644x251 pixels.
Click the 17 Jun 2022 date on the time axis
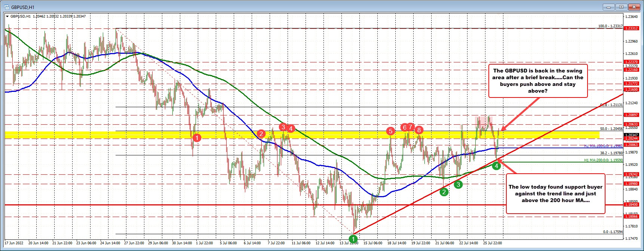coord(14,243)
